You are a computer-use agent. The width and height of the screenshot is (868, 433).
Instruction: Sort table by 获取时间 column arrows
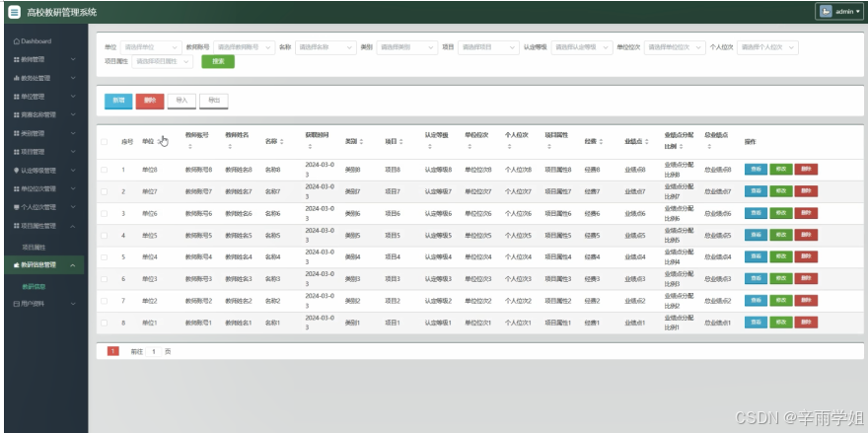[310, 147]
